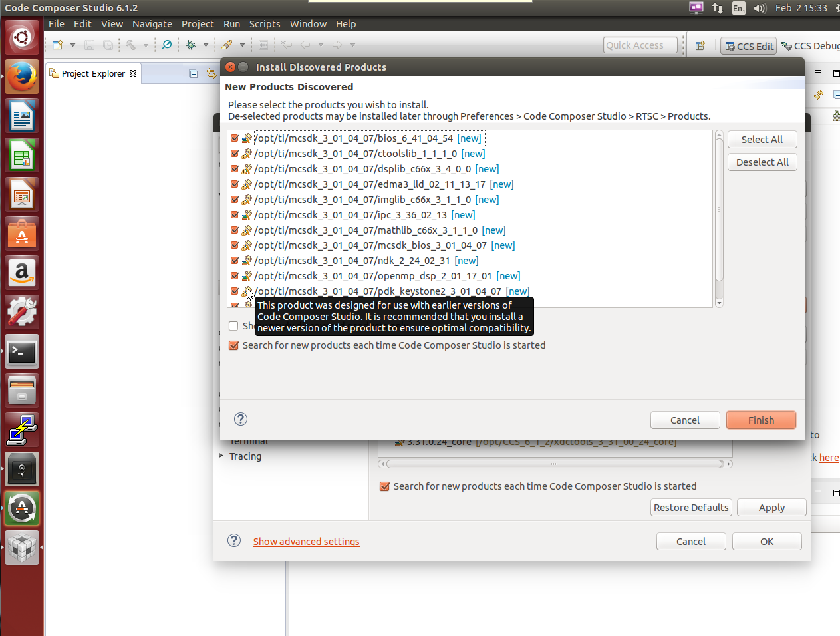Click 'Show advanced settings' link
The image size is (840, 636).
[306, 542]
